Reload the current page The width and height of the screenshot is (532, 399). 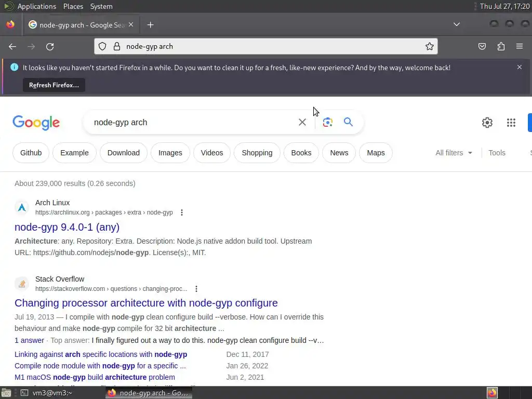point(50,46)
